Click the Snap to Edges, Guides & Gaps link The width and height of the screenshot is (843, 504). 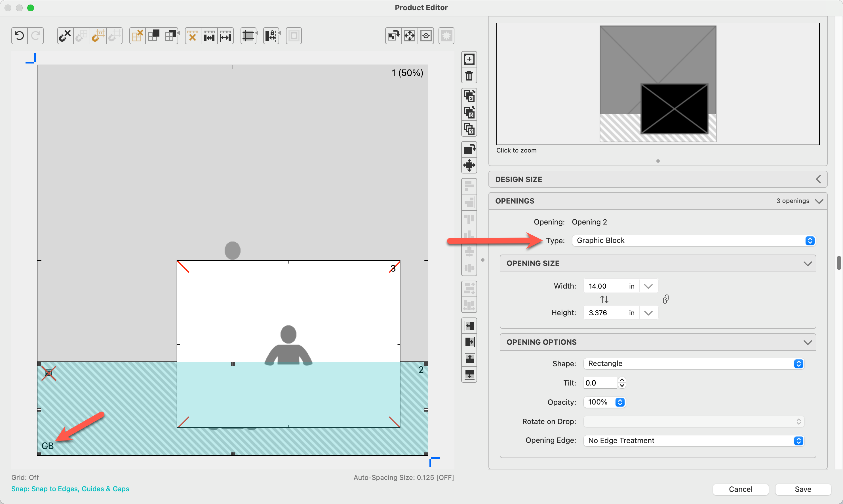[70, 489]
